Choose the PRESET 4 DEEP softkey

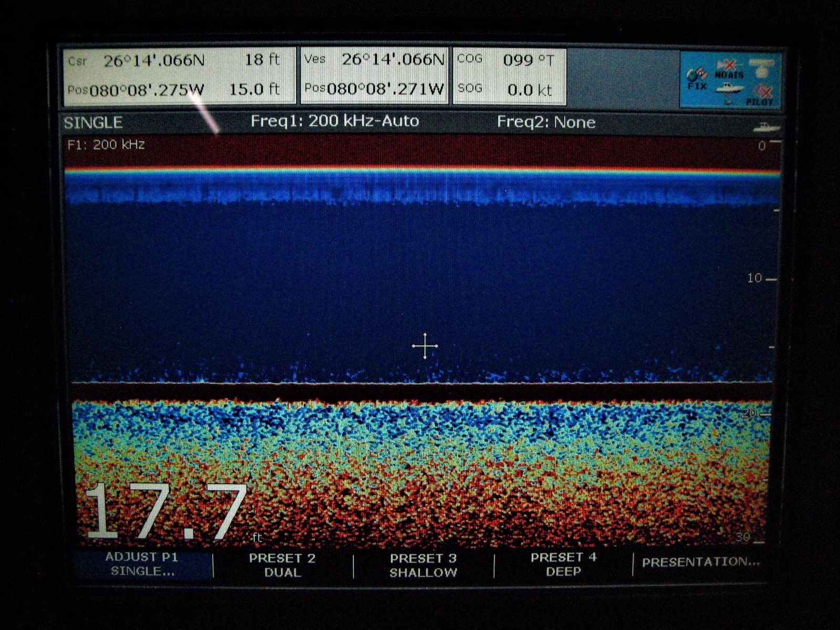coord(563,564)
